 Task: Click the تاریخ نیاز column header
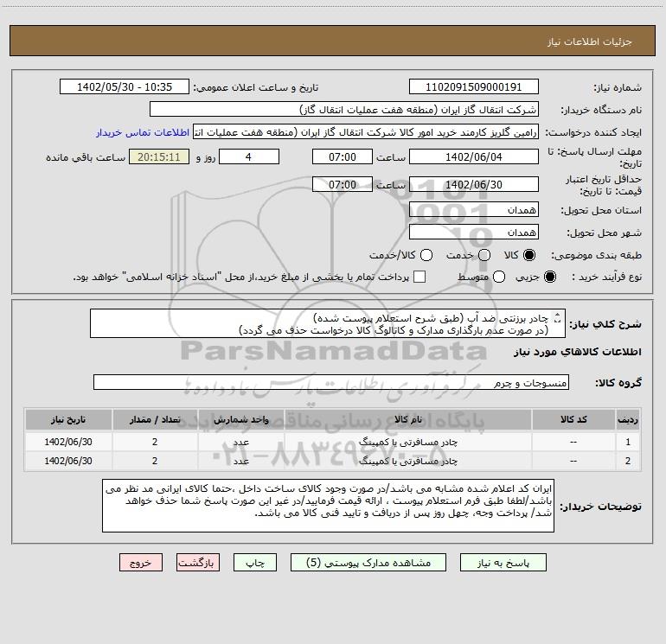[68, 419]
